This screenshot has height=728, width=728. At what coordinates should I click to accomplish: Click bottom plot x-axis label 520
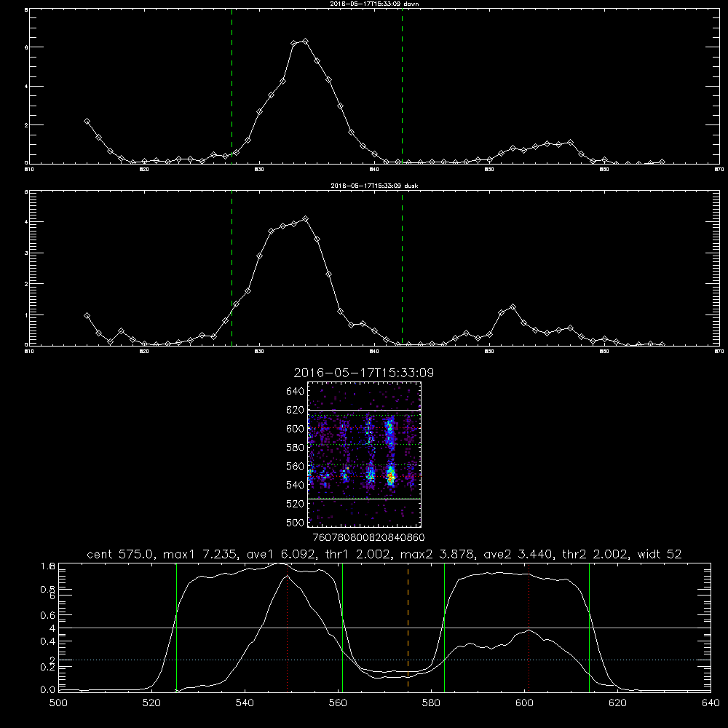pyautogui.click(x=151, y=703)
